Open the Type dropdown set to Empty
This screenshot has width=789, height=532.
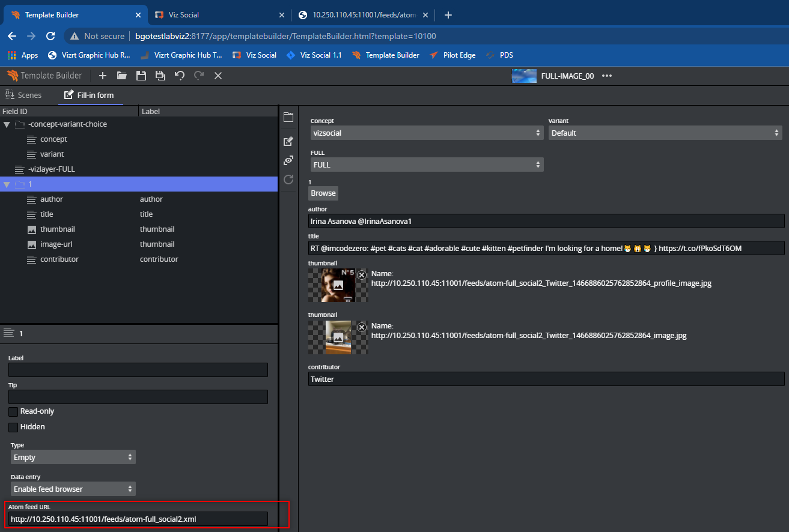[73, 457]
